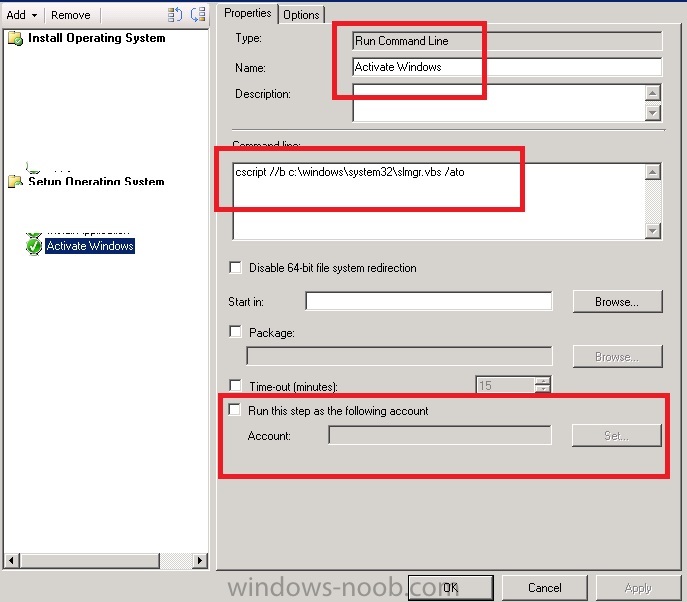Click task tree horizontal scrollbar left arrow
Image resolution: width=687 pixels, height=602 pixels.
[x=11, y=560]
